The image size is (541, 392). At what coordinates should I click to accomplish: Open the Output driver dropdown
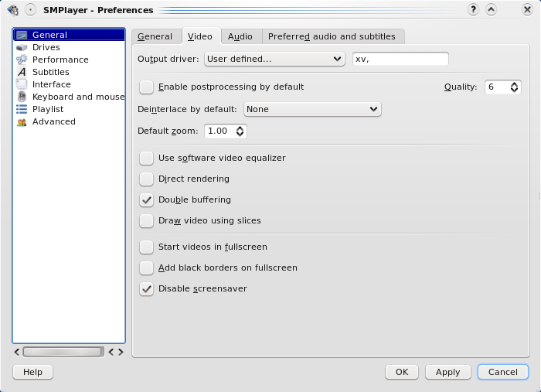274,59
